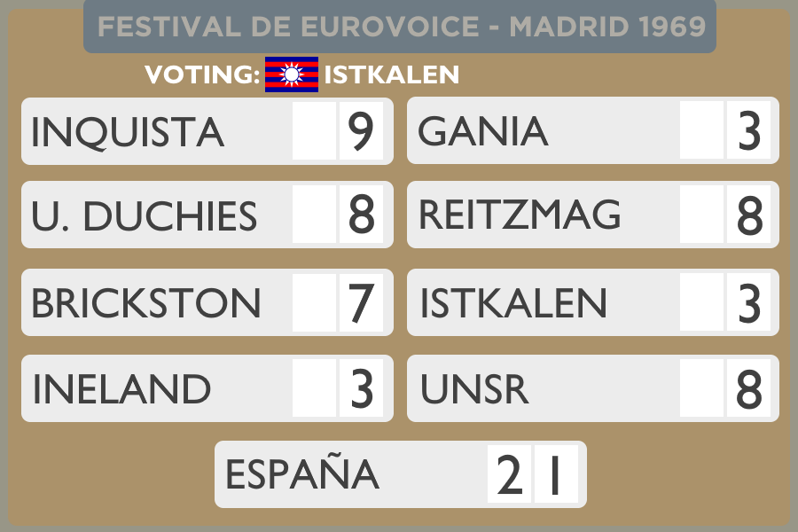Click Gania's score digit 3

pyautogui.click(x=748, y=131)
